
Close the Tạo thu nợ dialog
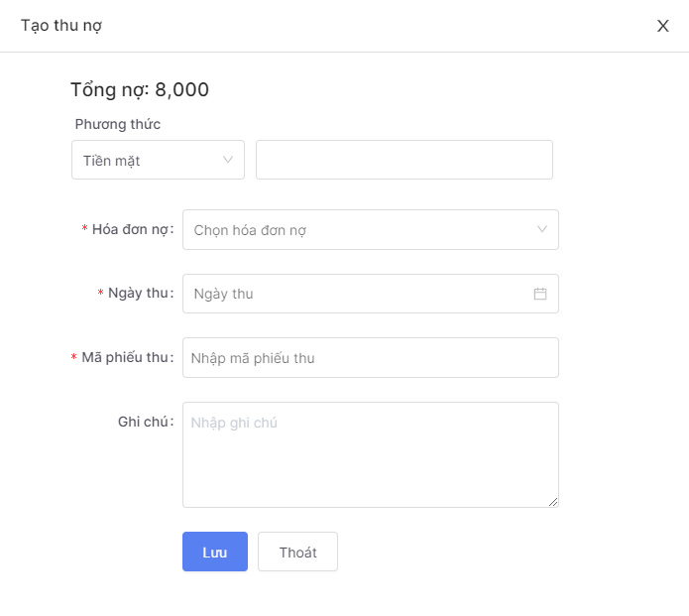[663, 26]
